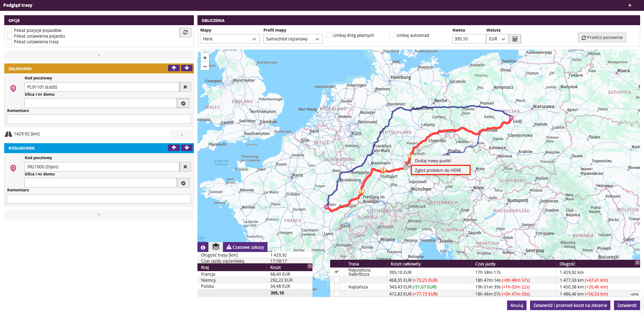Move Załadunek stop down with arrow
This screenshot has width=644, height=314.
coord(187,68)
